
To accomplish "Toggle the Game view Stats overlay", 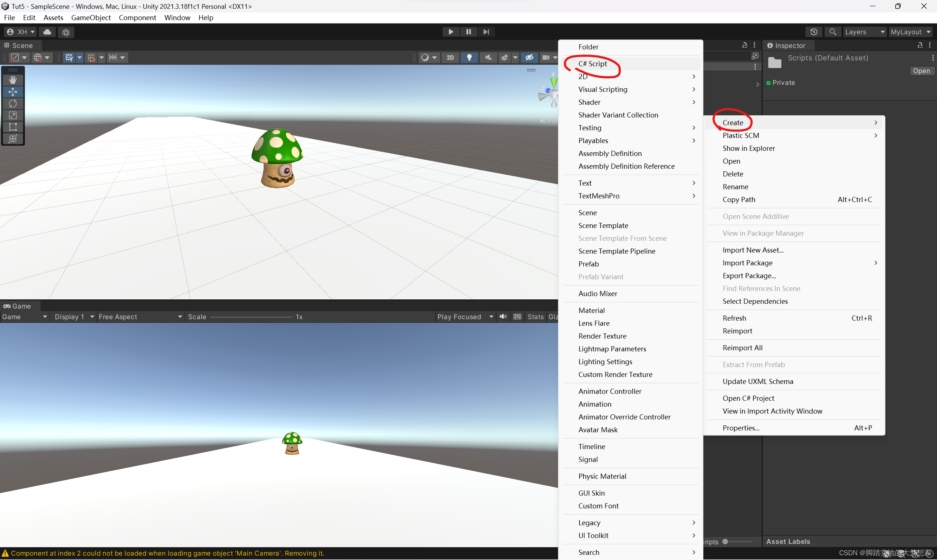I will 535,317.
